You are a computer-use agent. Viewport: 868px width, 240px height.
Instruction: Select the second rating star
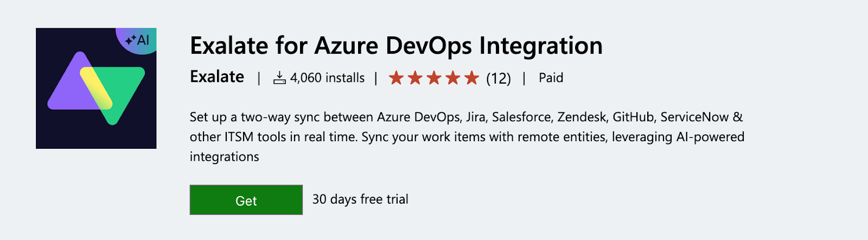point(415,78)
